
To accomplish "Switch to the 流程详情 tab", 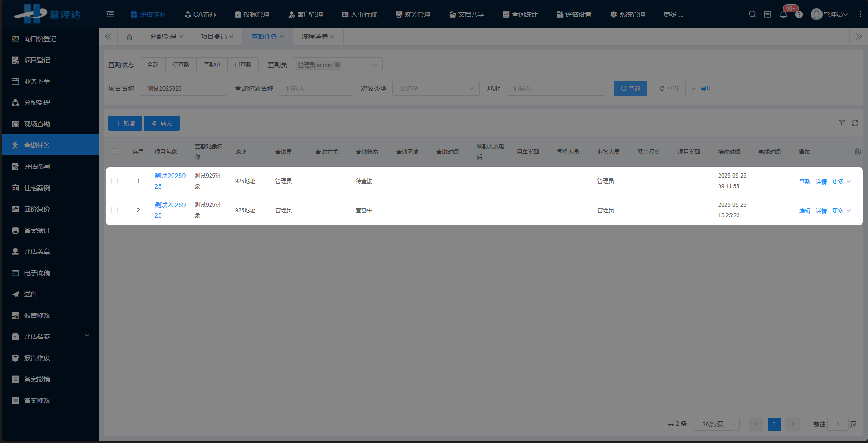I will 315,36.
